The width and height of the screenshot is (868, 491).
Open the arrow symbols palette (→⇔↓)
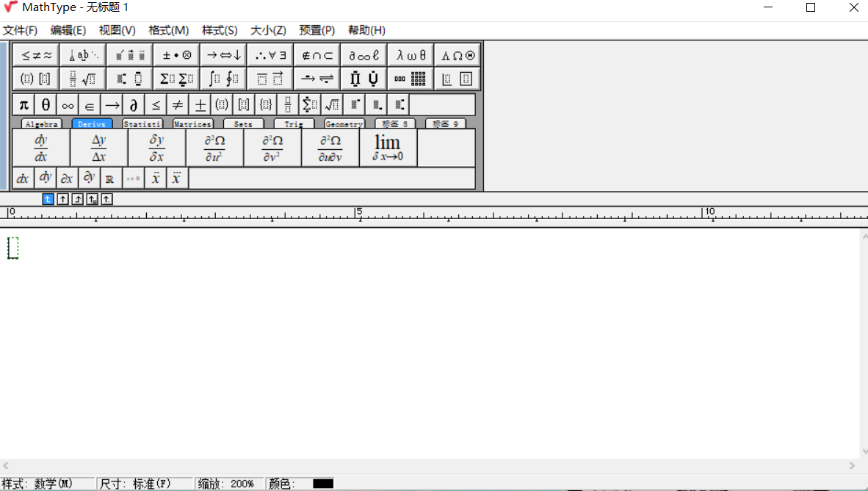pyautogui.click(x=224, y=55)
